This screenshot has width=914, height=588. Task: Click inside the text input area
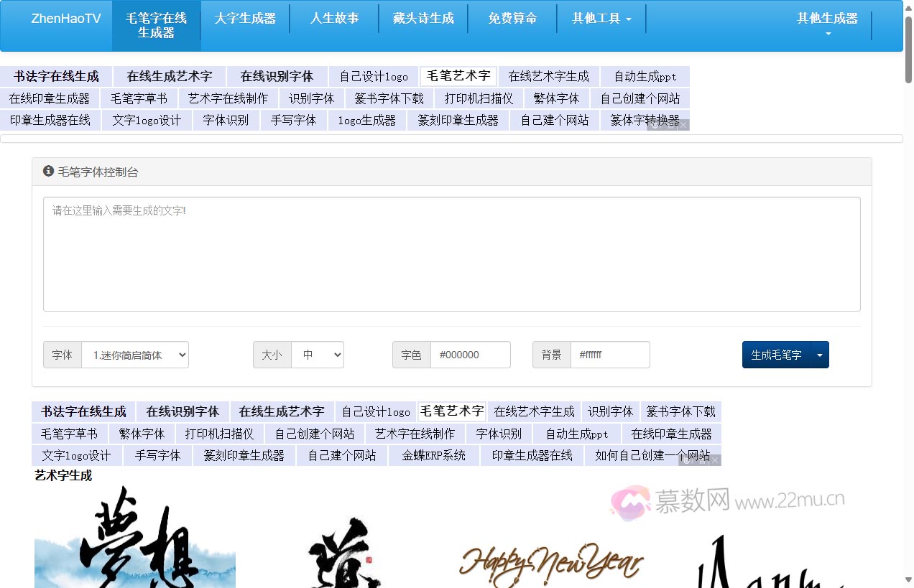coord(451,254)
